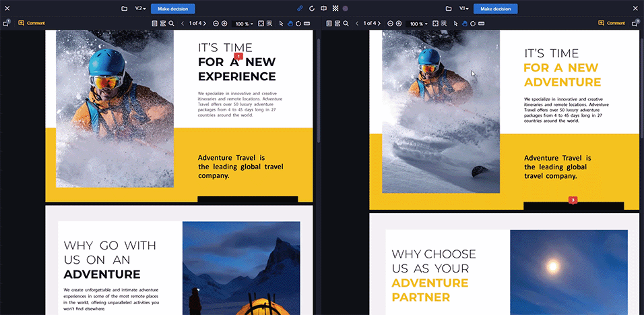The width and height of the screenshot is (644, 315).
Task: Open the V.2 version dropdown
Action: [x=141, y=9]
